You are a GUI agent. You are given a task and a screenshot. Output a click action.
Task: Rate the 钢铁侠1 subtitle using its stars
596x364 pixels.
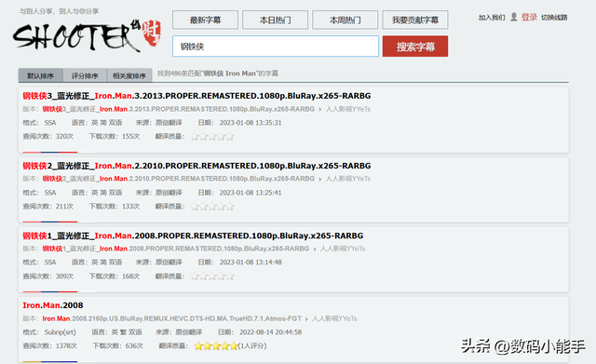[212, 276]
